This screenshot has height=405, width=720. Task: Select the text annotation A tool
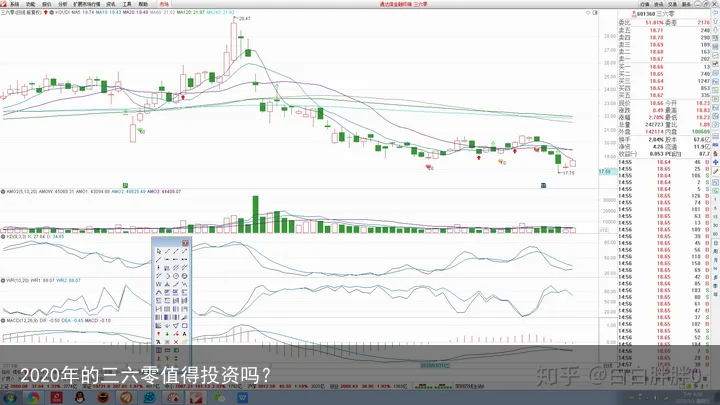point(184,334)
